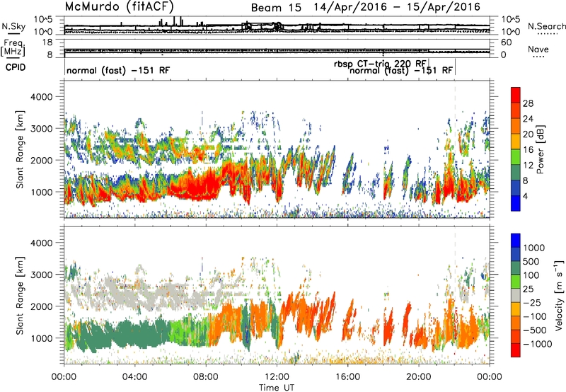Click the leftmost 'normal (fast) -151 RF' text
The image size is (566, 392).
pyautogui.click(x=118, y=70)
